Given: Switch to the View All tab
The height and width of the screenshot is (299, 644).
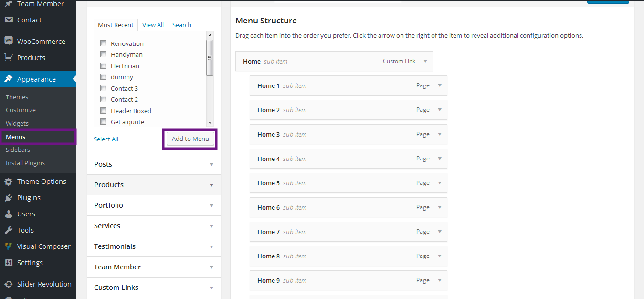Looking at the screenshot, I should [x=153, y=25].
